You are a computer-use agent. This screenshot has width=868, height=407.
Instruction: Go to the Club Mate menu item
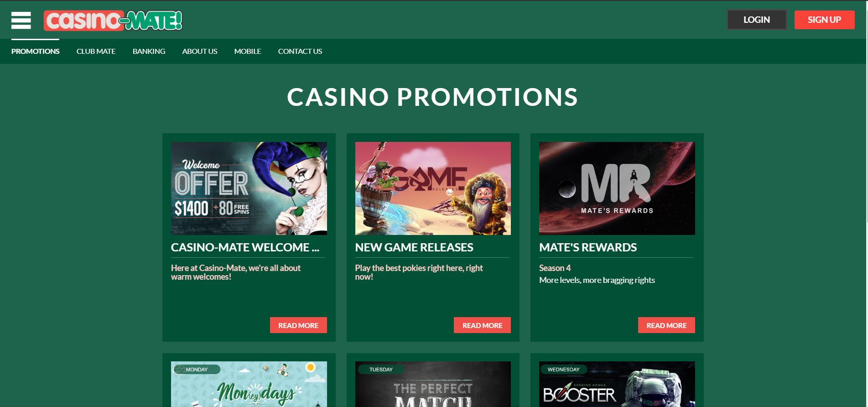coord(96,51)
